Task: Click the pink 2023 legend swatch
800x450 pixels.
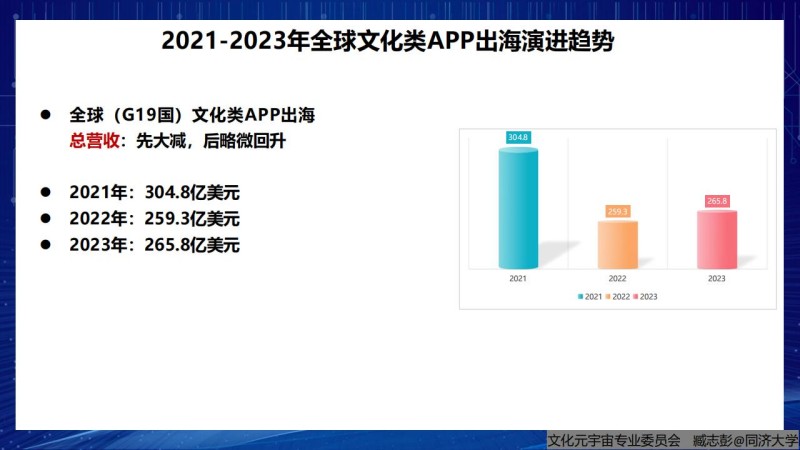Action: point(635,296)
